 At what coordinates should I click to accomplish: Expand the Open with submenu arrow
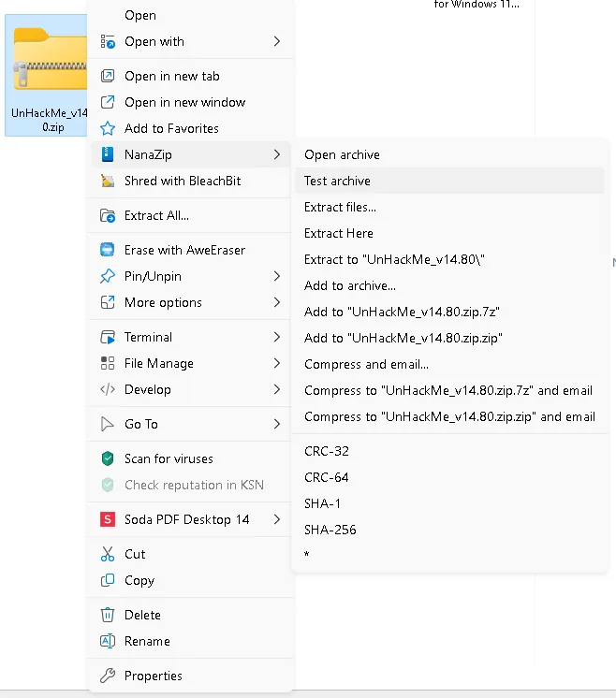click(277, 41)
